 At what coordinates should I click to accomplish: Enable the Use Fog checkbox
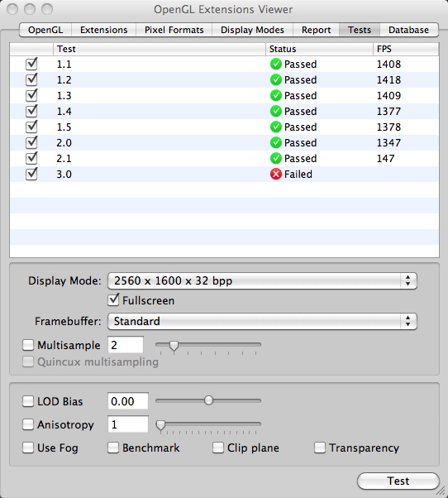(x=28, y=448)
